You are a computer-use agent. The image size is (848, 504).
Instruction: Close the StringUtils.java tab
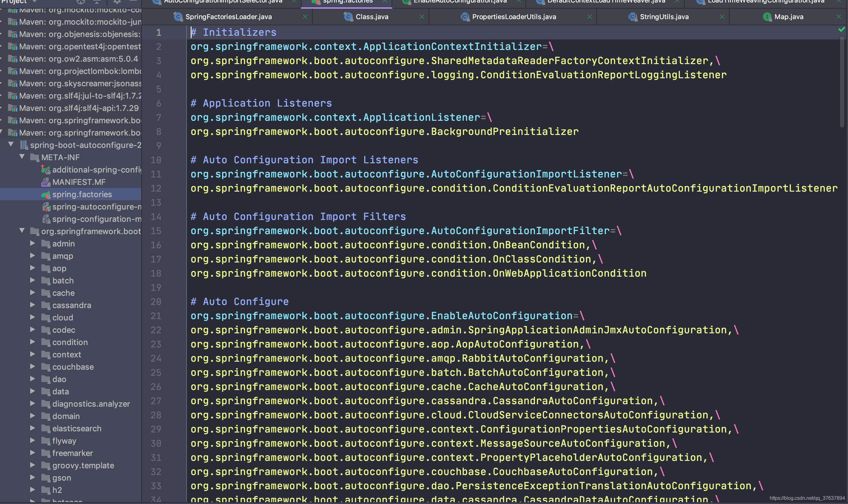coord(722,17)
